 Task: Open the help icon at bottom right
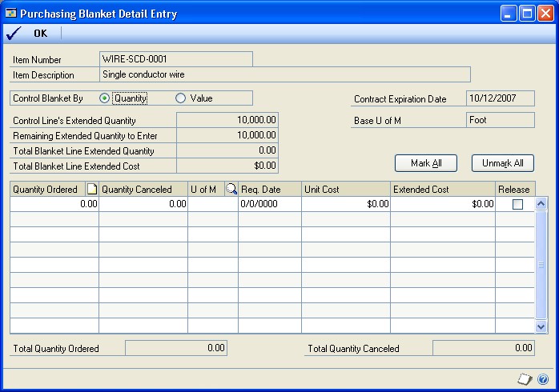(x=543, y=379)
